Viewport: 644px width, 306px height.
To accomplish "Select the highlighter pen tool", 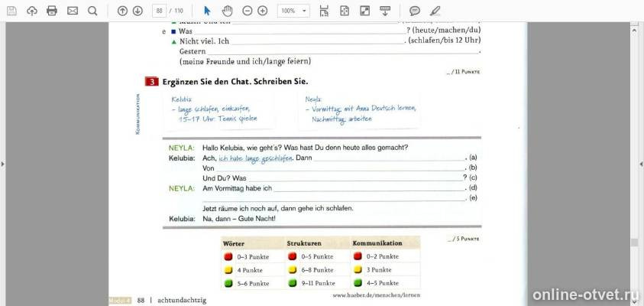I will [435, 11].
